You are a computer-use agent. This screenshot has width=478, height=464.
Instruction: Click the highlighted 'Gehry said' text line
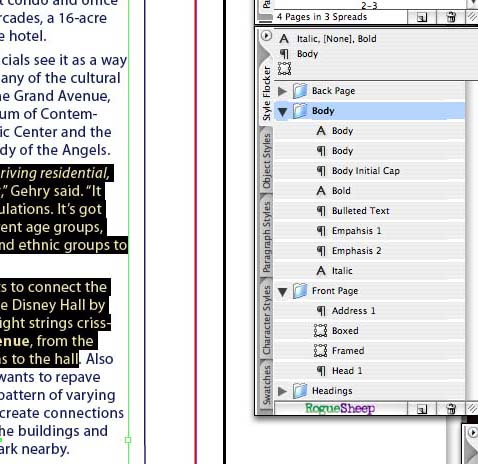50,191
